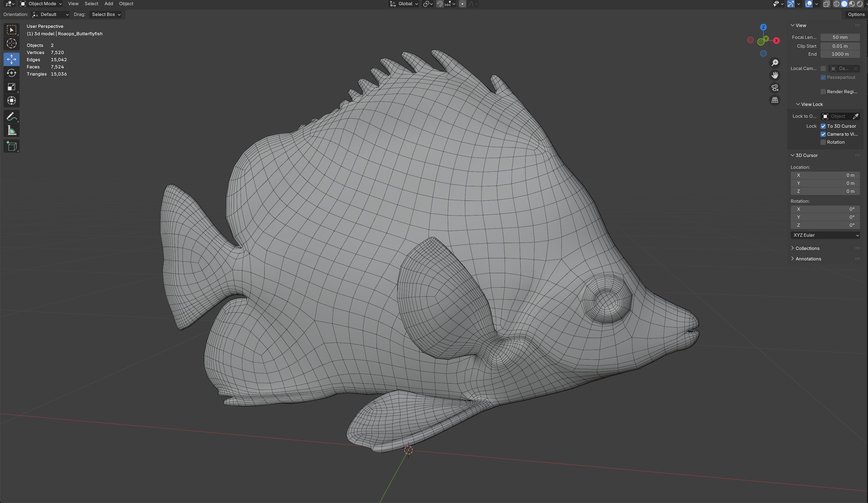
Task: Select the Cursor tool in toolbar
Action: tap(11, 43)
